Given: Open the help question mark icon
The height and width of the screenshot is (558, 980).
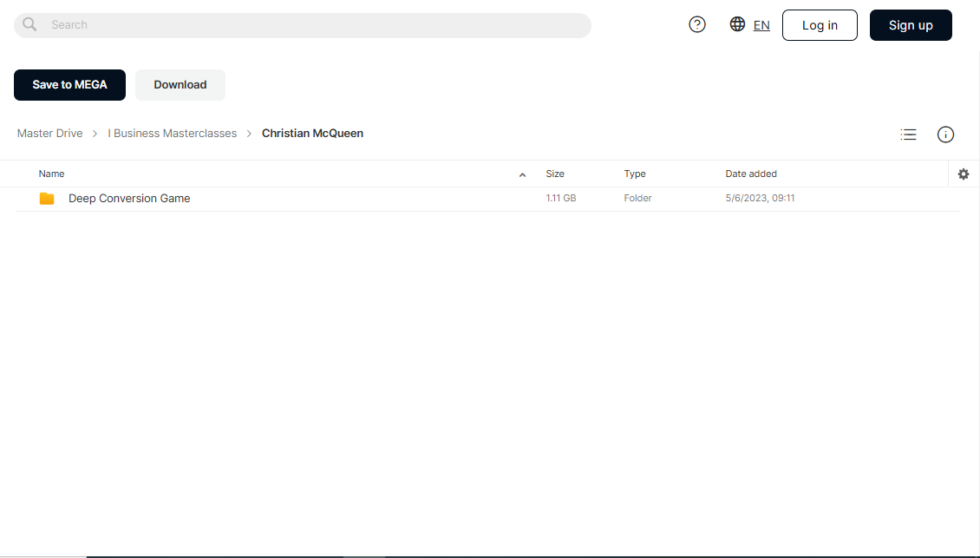Looking at the screenshot, I should click(x=697, y=24).
